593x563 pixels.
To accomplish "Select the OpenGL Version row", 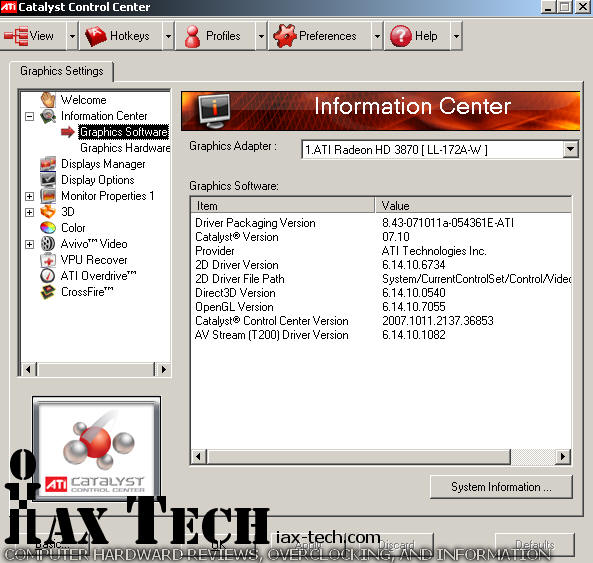I will point(381,307).
